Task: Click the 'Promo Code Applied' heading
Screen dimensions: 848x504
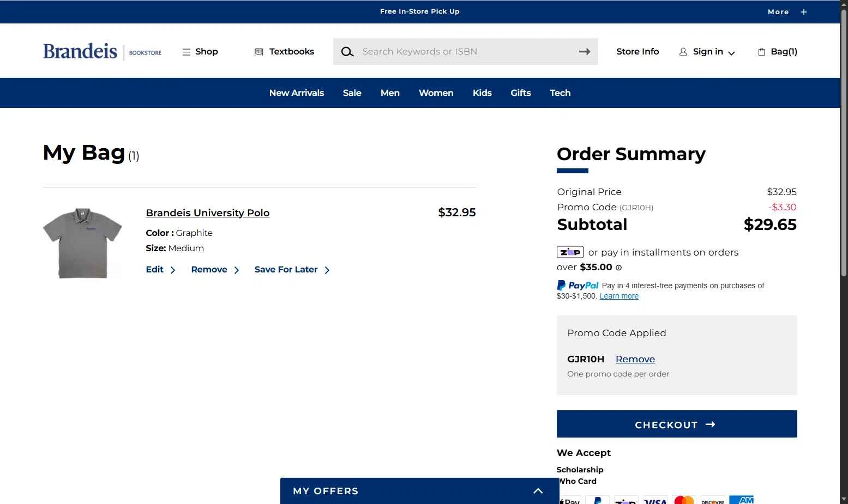Action: pyautogui.click(x=617, y=333)
